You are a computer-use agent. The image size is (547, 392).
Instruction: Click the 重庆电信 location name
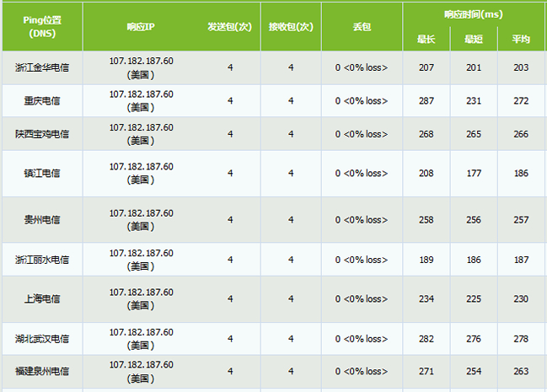pos(41,100)
